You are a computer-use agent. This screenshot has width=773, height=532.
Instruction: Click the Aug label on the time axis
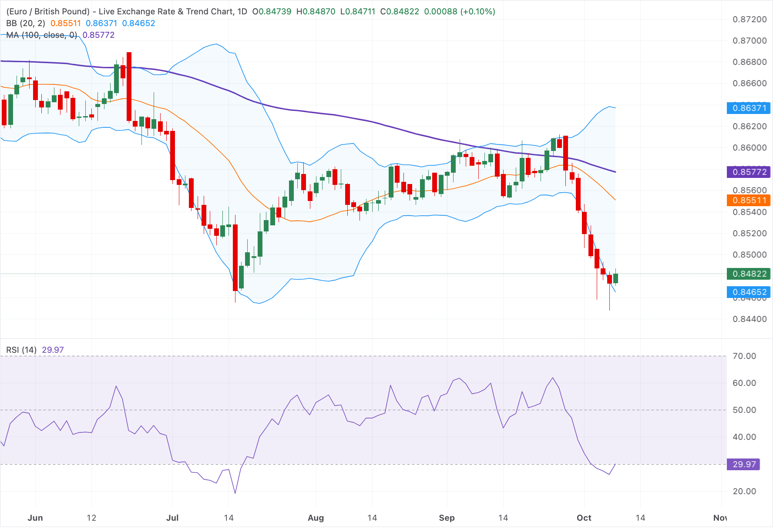316,518
